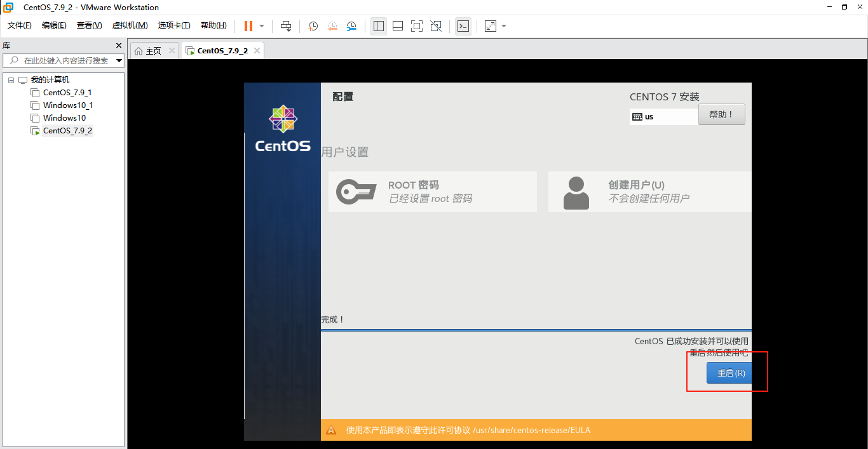Take a snapshot of this virtual machine

click(x=312, y=26)
